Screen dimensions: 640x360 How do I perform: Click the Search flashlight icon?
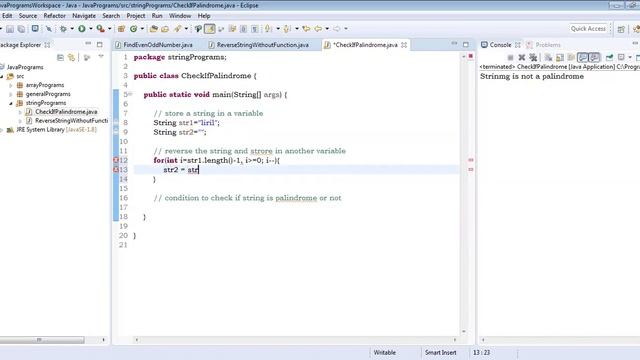click(x=178, y=29)
